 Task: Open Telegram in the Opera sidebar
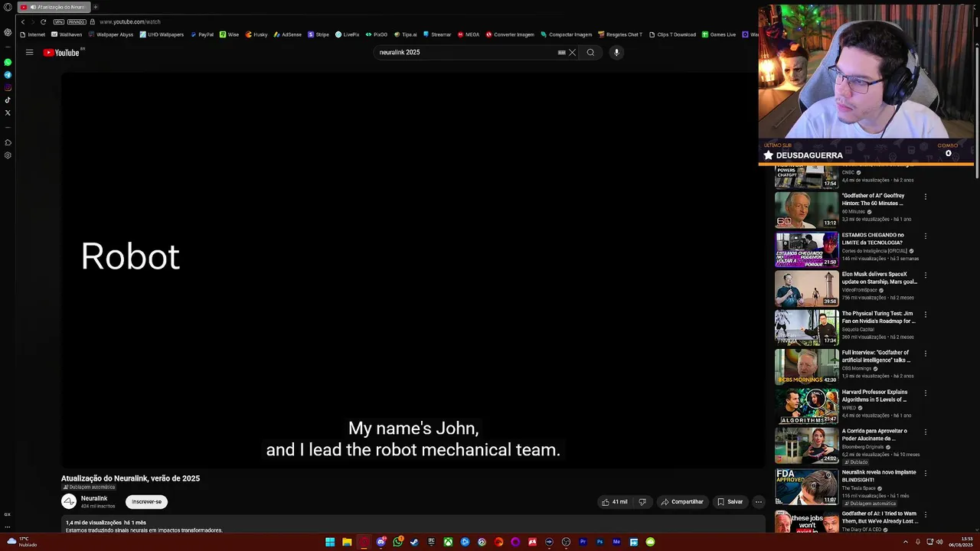8,75
